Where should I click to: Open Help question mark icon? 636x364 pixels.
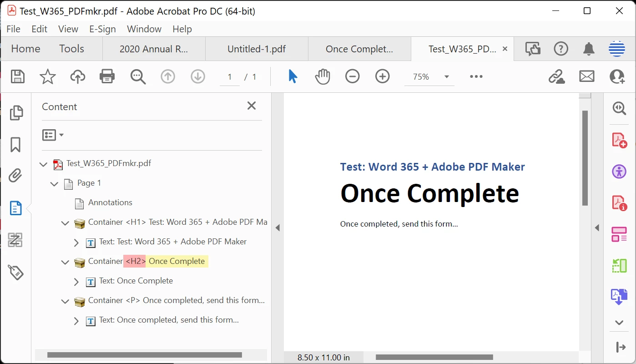click(x=561, y=49)
